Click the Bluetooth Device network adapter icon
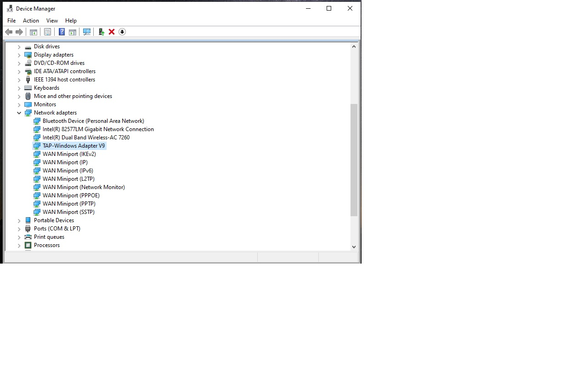The image size is (588, 368). [37, 121]
